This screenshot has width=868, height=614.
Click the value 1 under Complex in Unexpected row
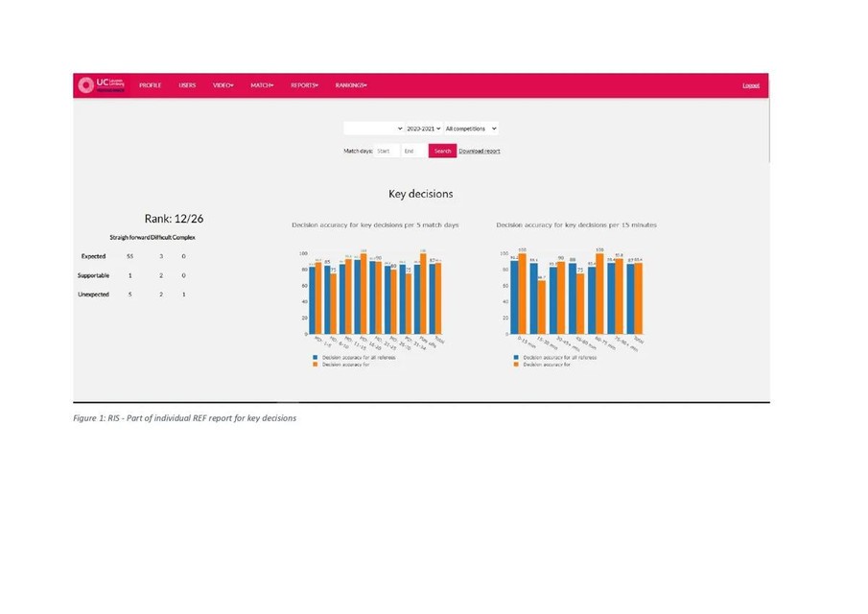pos(184,295)
